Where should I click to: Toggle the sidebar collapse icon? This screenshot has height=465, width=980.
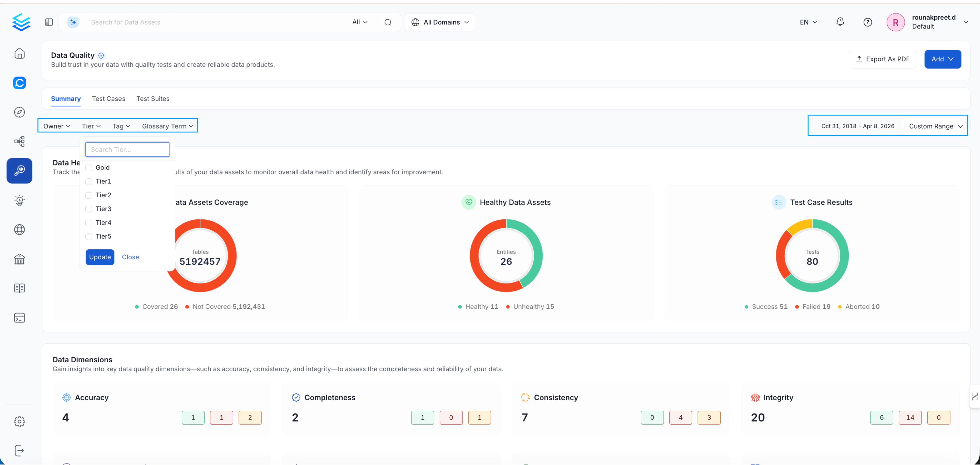(x=49, y=22)
